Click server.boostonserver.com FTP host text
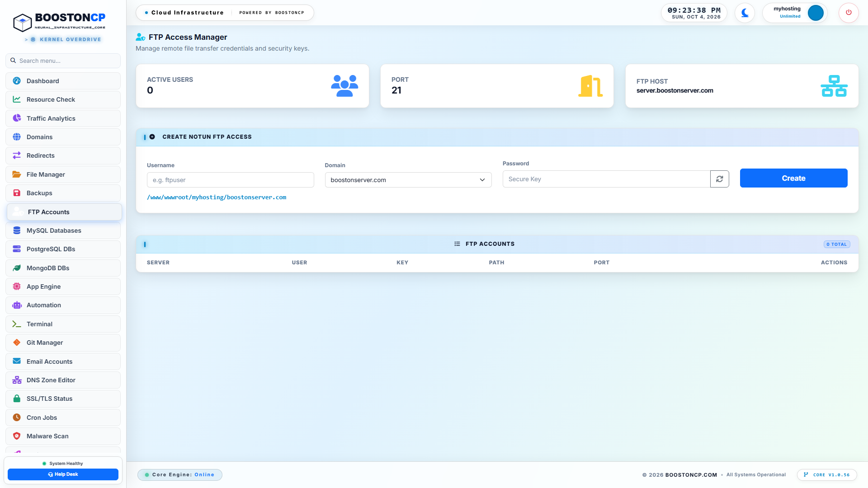Image resolution: width=868 pixels, height=488 pixels. point(675,90)
